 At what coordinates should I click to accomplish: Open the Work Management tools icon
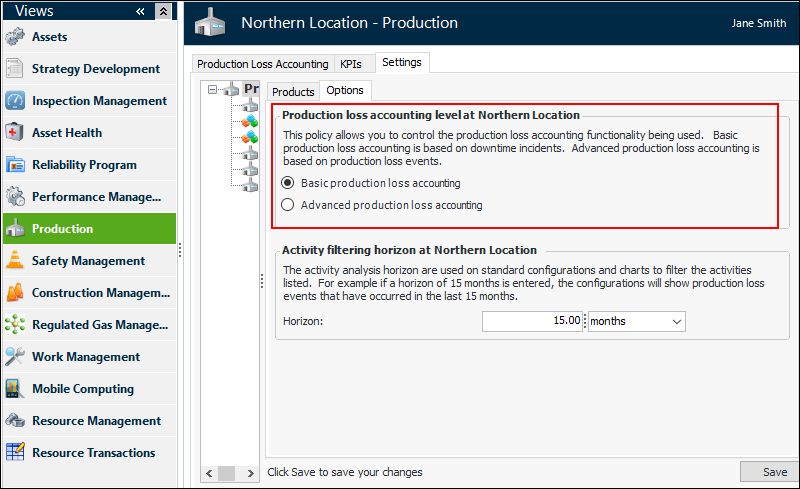click(x=15, y=356)
